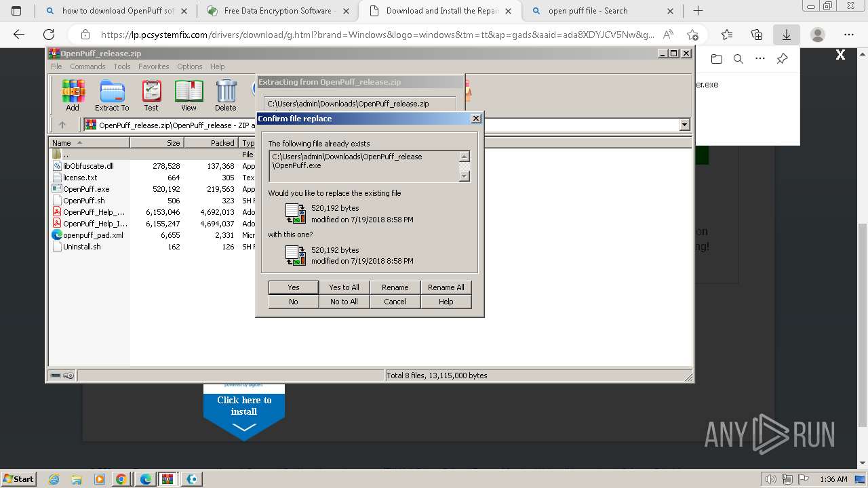Open the Help menu in WinRAR
This screenshot has height=488, width=868.
tap(217, 66)
